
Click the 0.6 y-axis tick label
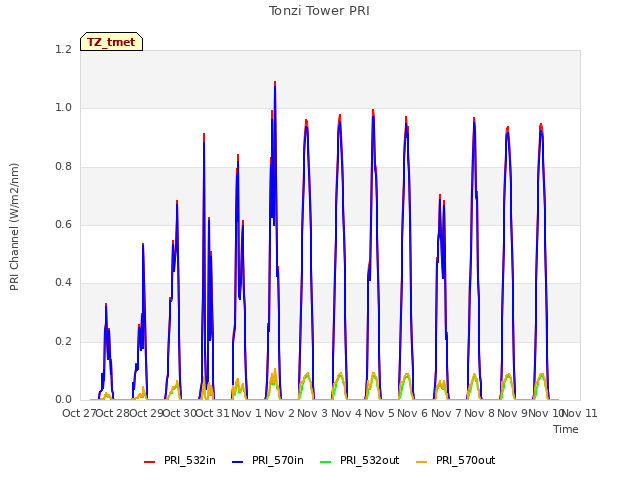[x=63, y=224]
